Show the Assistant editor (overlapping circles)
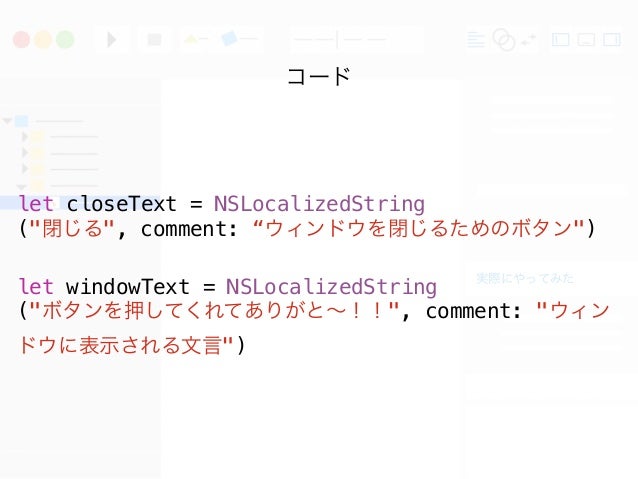 [503, 39]
